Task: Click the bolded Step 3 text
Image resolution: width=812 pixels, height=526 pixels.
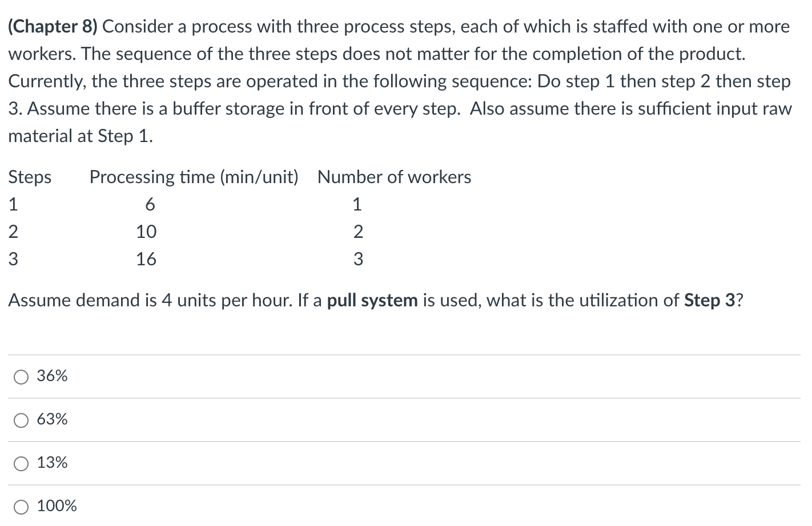Action: pyautogui.click(x=710, y=300)
